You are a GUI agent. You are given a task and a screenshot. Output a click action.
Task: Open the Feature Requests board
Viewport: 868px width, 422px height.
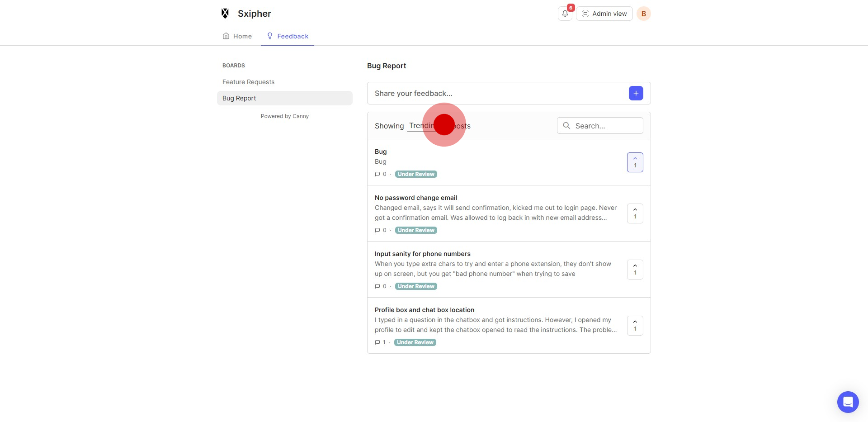(x=248, y=82)
